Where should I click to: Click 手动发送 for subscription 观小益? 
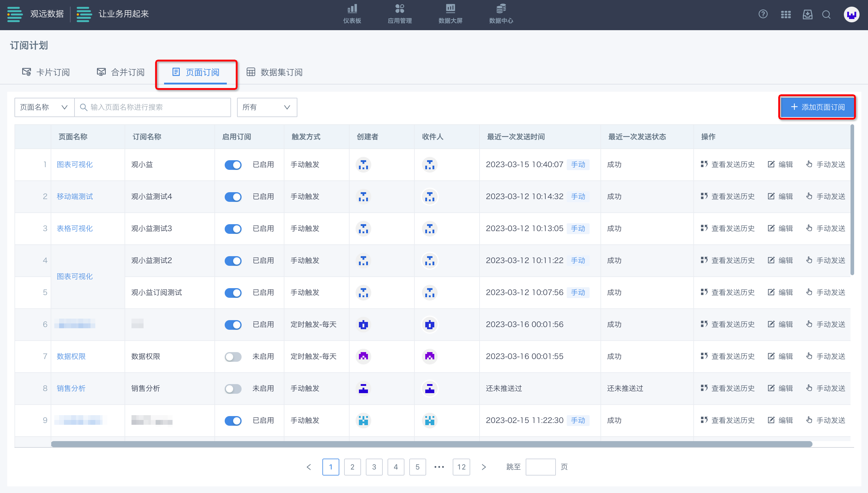click(x=825, y=164)
